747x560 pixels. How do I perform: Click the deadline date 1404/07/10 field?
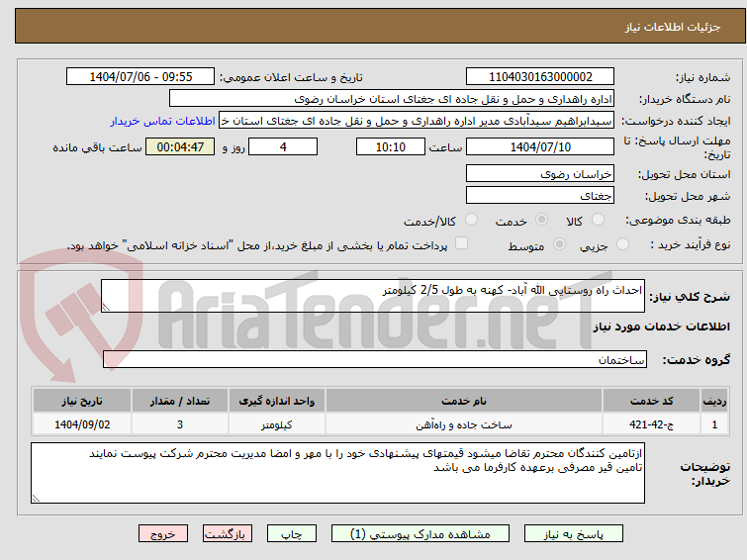pos(540,146)
